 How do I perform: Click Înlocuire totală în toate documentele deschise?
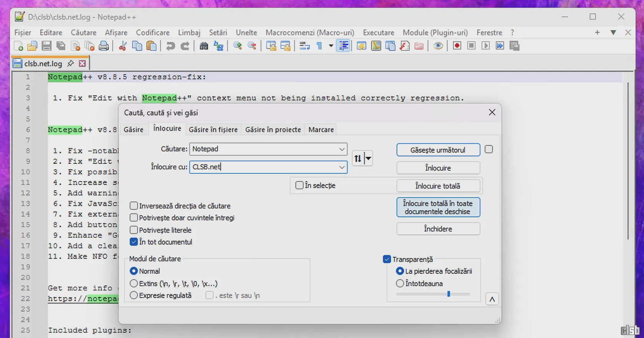pyautogui.click(x=438, y=207)
